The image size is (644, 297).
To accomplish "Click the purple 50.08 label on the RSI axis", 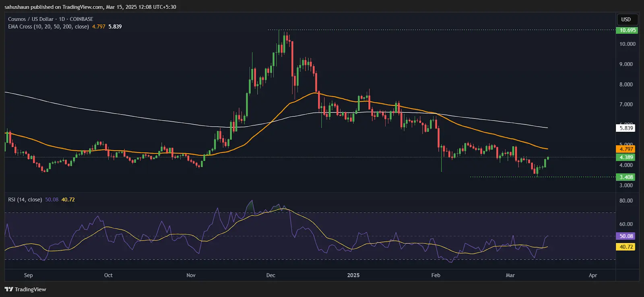I will [x=626, y=236].
